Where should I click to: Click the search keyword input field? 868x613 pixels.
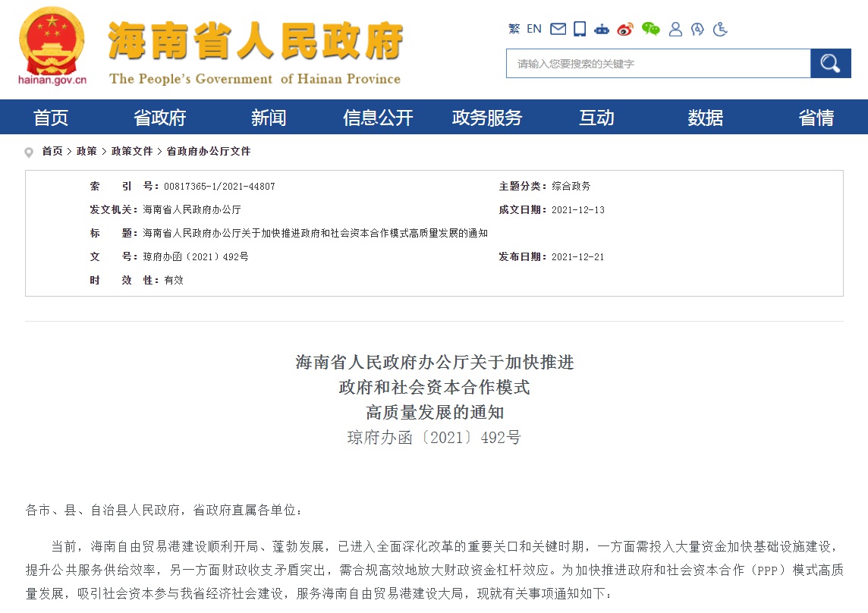tap(658, 64)
